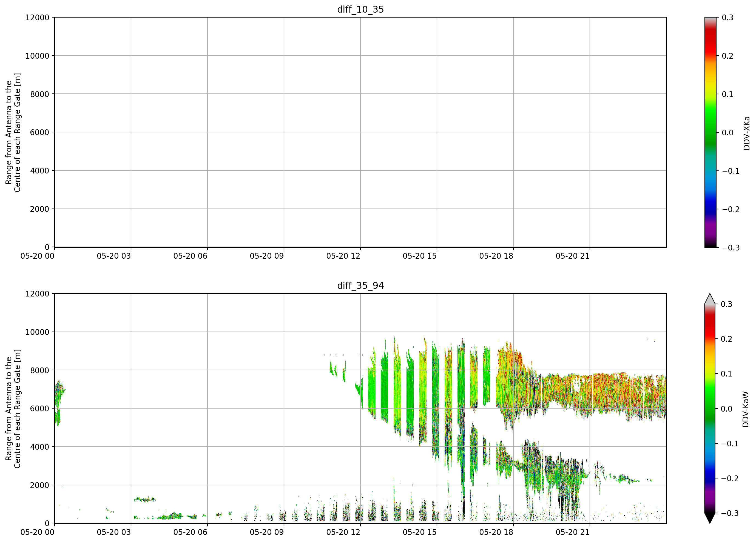Click the 0.2 tick on DDV-XKa colorbar
The height and width of the screenshot is (542, 756).
pyautogui.click(x=727, y=56)
